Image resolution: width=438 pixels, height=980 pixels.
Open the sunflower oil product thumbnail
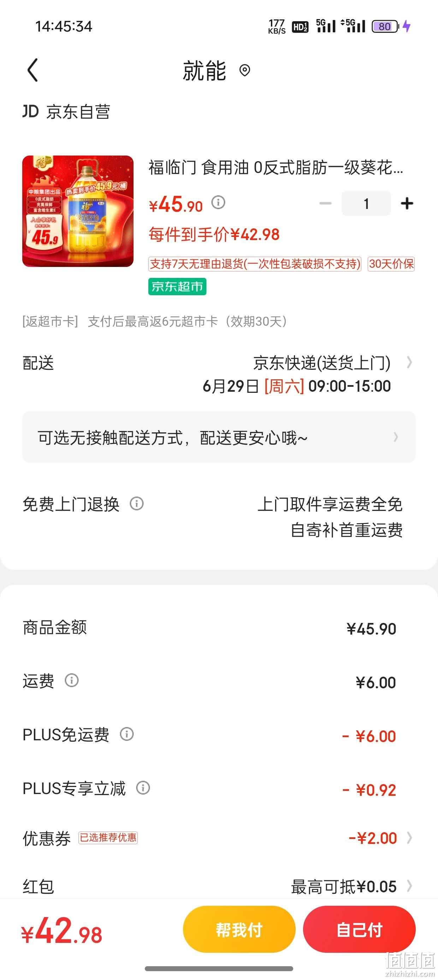(x=78, y=211)
